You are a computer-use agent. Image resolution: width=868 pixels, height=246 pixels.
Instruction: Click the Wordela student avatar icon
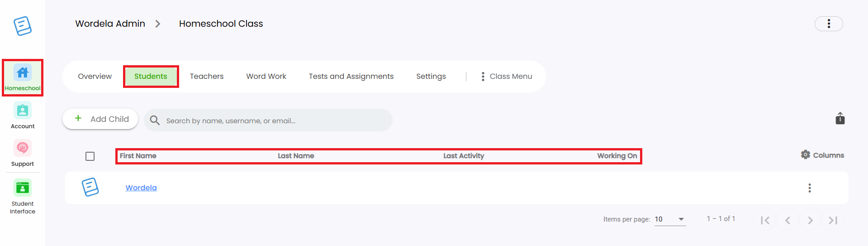[x=90, y=187]
